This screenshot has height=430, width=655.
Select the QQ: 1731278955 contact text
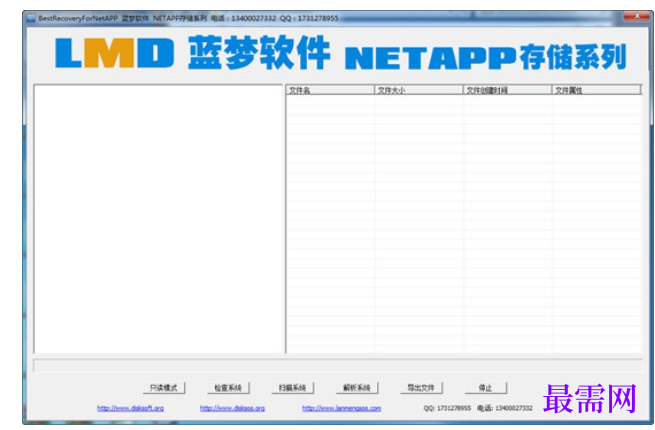(x=447, y=408)
